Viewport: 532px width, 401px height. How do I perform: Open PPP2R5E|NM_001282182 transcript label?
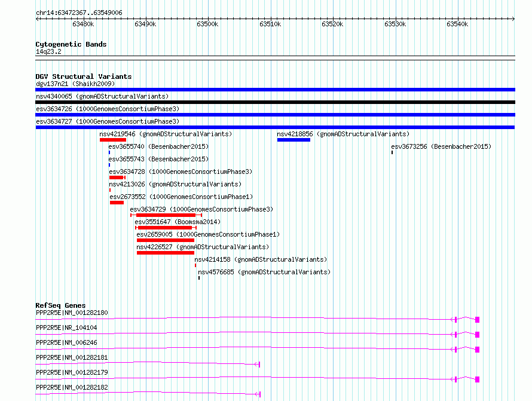(72, 387)
